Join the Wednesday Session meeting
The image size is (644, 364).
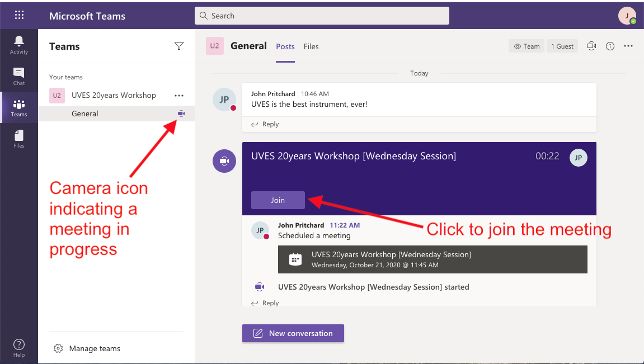[x=278, y=200]
